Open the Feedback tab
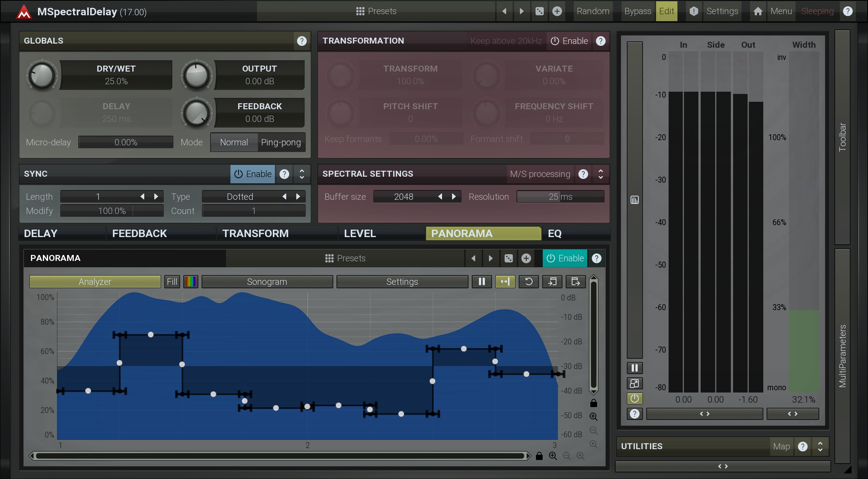 point(139,234)
